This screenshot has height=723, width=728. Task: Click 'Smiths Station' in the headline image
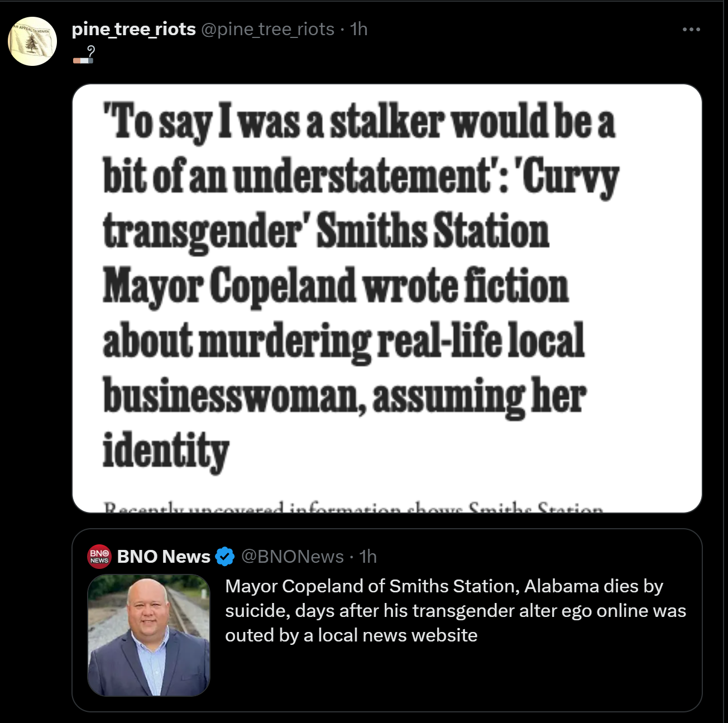click(433, 231)
